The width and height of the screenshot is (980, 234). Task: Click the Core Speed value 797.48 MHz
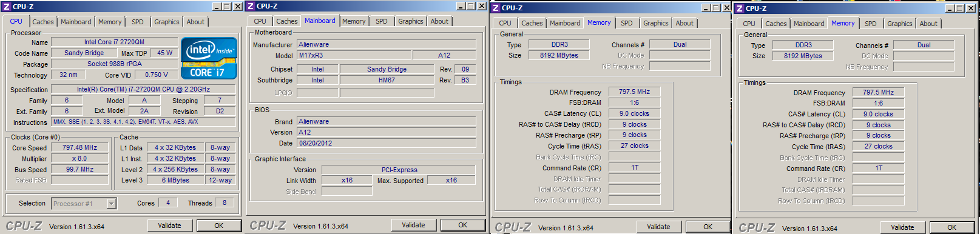(x=79, y=147)
